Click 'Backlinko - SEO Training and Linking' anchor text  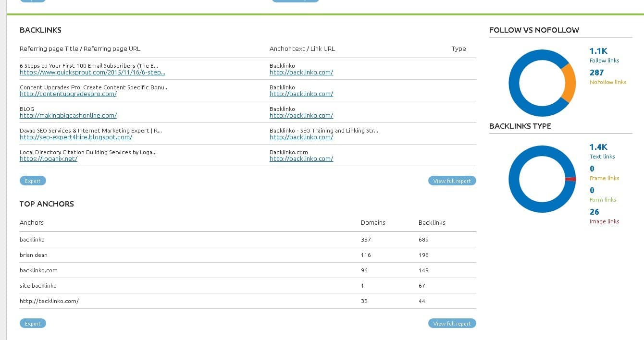[x=324, y=131]
